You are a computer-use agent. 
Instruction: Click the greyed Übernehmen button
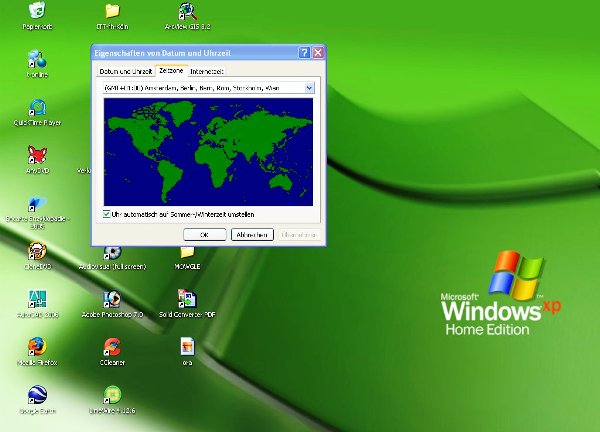pos(299,235)
